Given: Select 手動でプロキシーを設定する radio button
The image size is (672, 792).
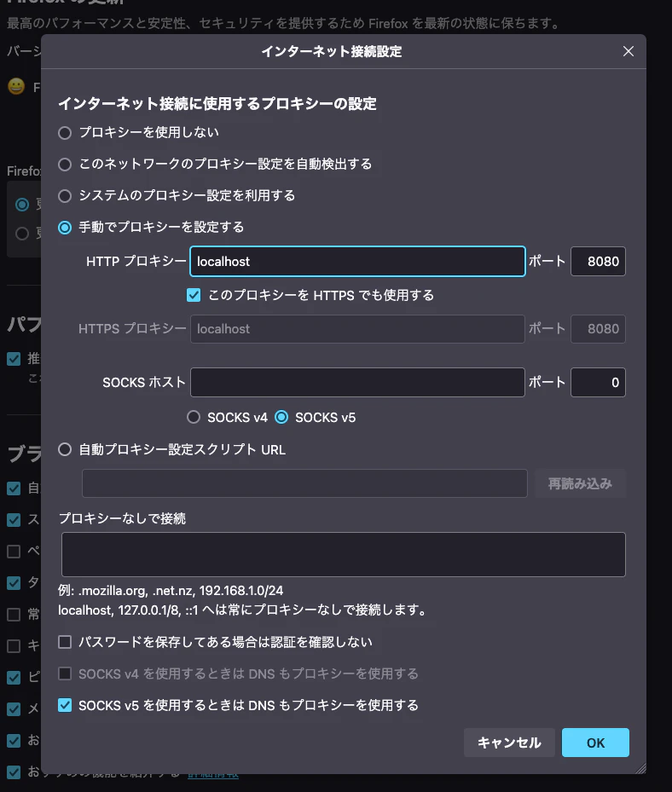Looking at the screenshot, I should 65,227.
